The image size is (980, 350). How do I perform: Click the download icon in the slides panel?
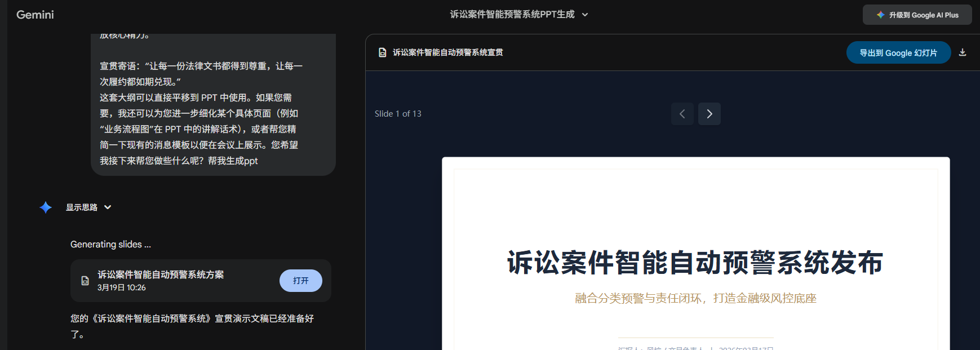tap(963, 52)
